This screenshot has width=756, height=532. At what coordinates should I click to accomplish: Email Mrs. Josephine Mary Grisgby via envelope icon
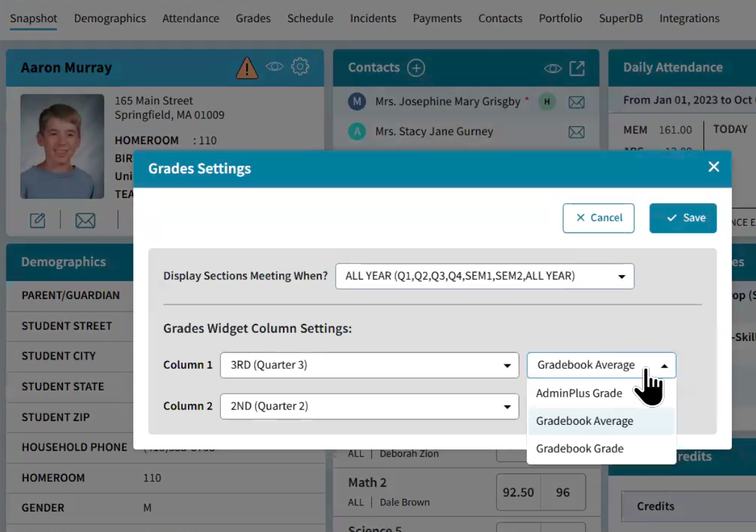coord(576,102)
